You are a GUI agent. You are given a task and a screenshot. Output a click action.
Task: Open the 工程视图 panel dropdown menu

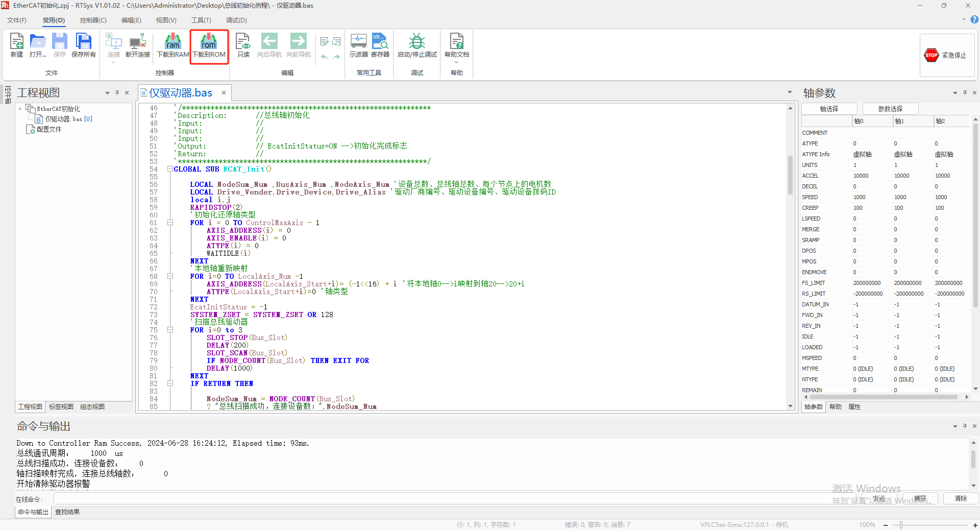click(x=107, y=93)
